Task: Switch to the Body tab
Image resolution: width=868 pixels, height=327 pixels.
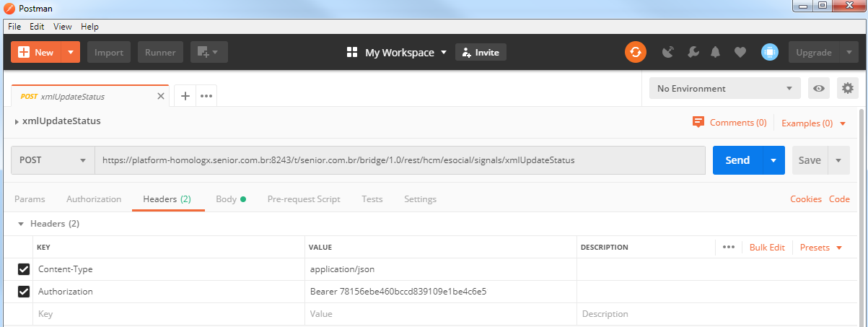Action: point(231,199)
